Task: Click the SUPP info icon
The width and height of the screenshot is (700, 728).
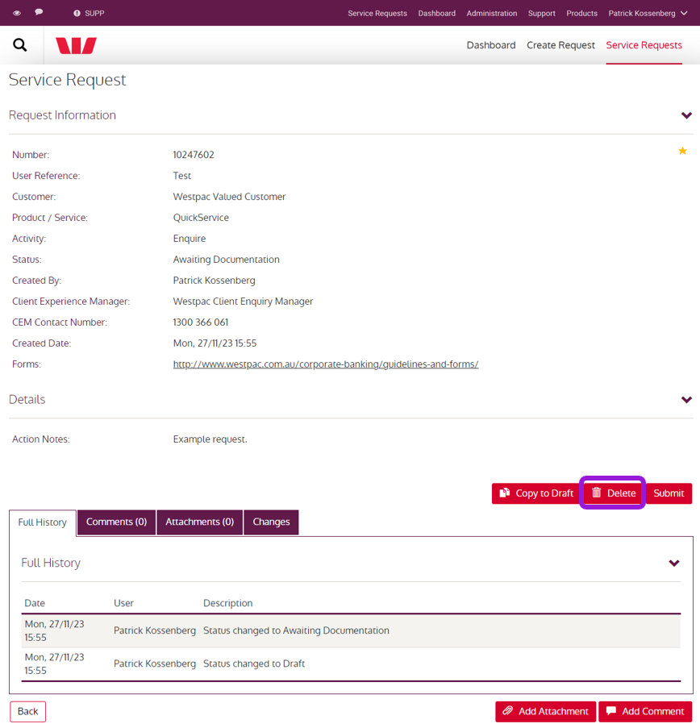Action: 77,13
